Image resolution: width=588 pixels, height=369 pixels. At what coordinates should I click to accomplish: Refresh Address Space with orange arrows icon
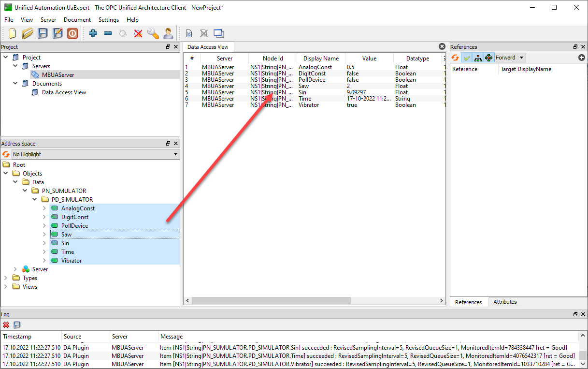6,154
